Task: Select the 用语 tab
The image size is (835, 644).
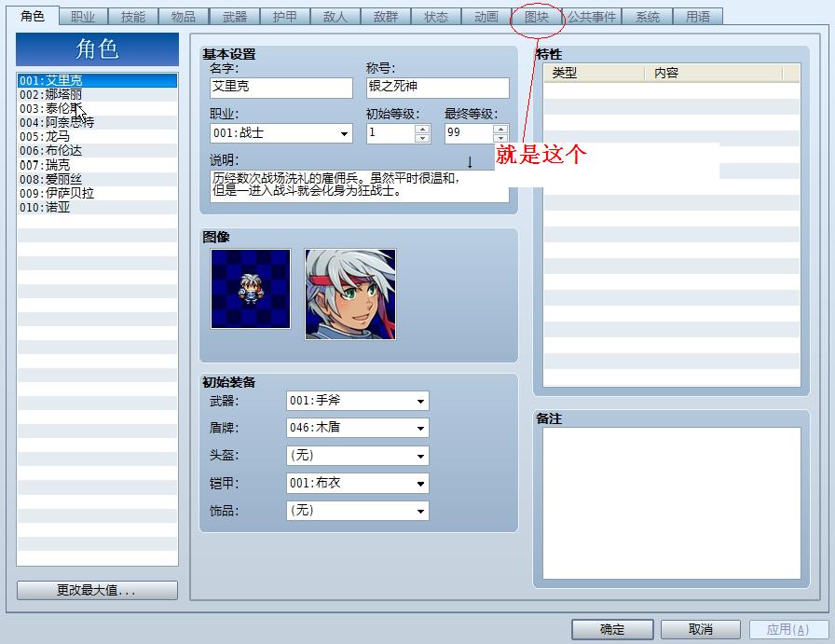Action: coord(698,17)
